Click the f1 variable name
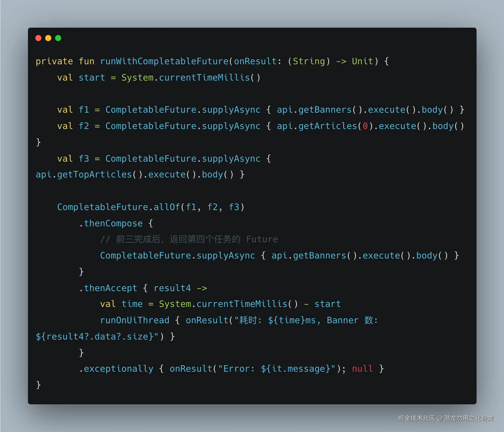Image resolution: width=504 pixels, height=432 pixels. [x=84, y=110]
